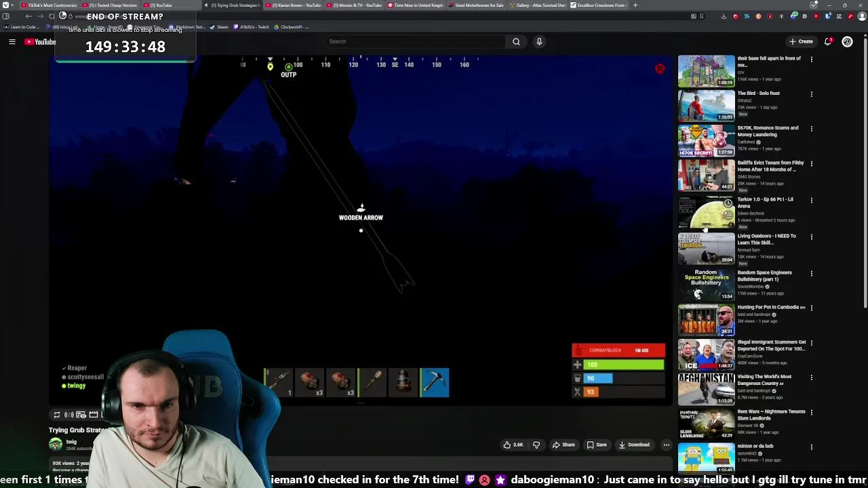
Task: Go to the YouTube home logo
Action: 40,42
